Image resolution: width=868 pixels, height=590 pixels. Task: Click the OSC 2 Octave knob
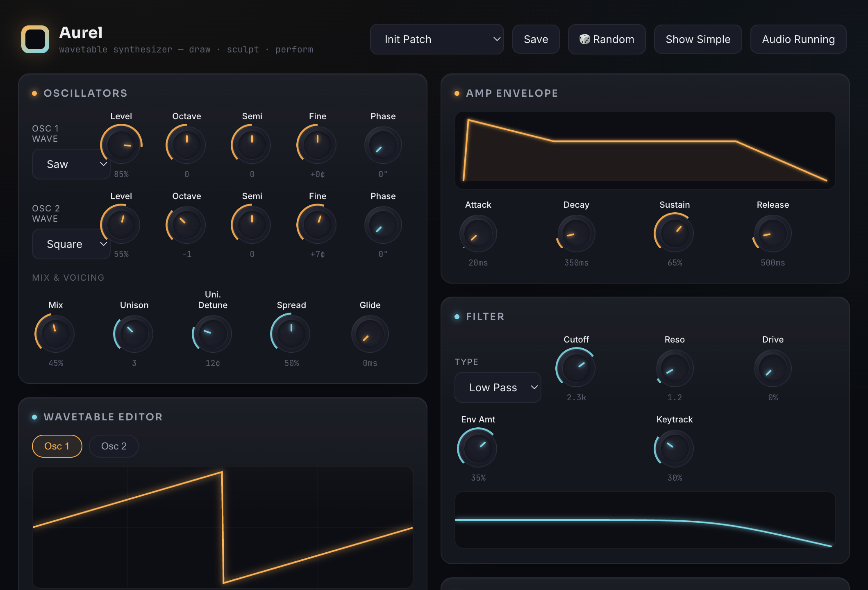coord(186,225)
